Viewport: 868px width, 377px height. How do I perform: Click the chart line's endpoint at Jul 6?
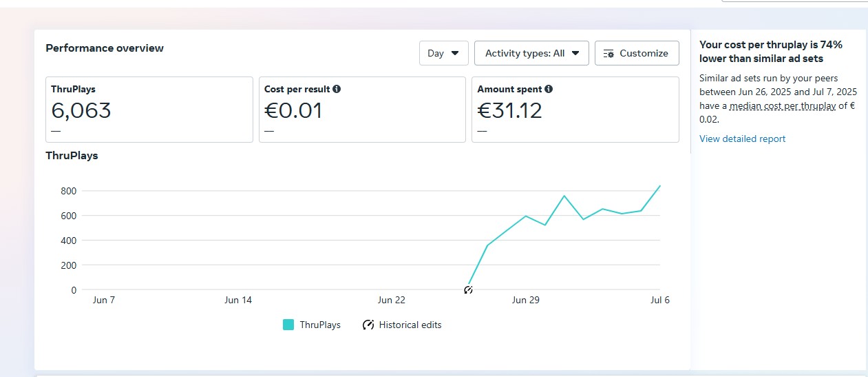click(x=659, y=186)
